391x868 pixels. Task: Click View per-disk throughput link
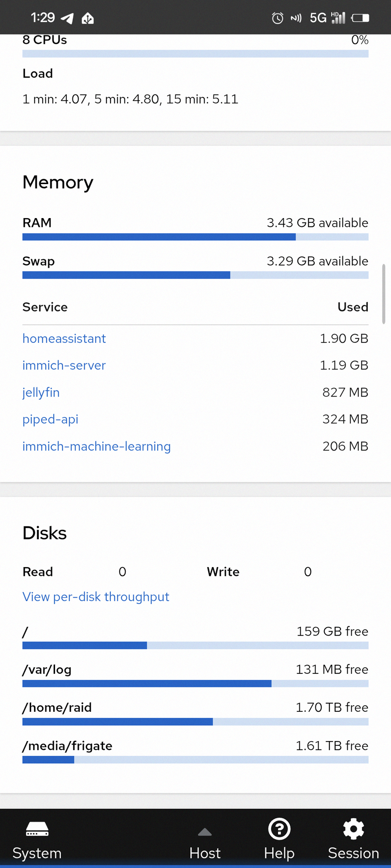click(96, 597)
